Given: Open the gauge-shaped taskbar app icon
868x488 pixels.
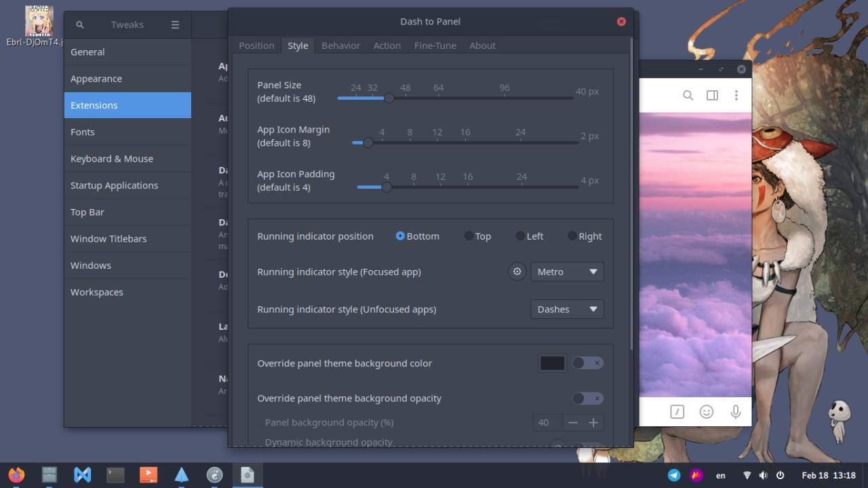Looking at the screenshot, I should [215, 475].
